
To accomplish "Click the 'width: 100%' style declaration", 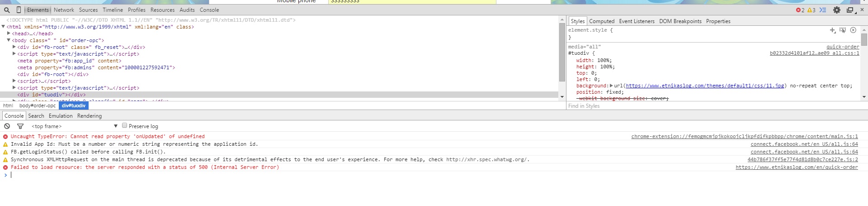I will pos(594,60).
